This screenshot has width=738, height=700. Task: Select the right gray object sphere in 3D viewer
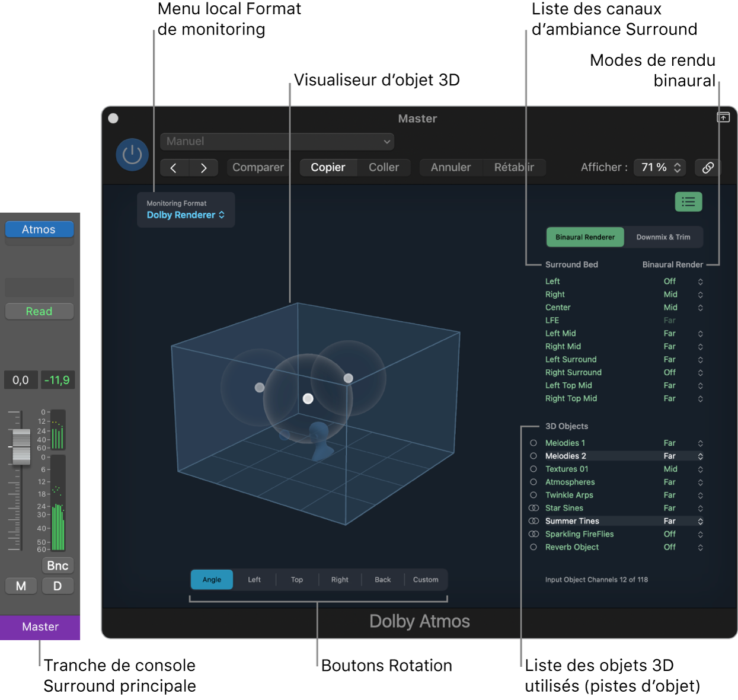pos(349,378)
